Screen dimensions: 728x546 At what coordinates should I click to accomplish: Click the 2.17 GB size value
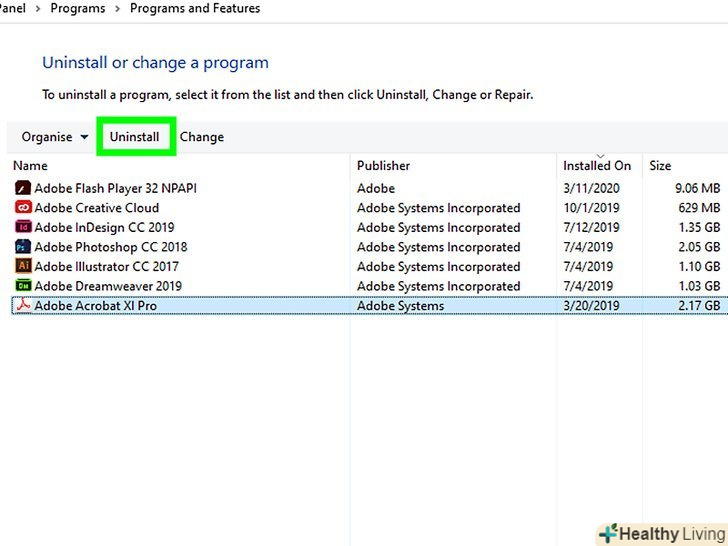click(699, 306)
